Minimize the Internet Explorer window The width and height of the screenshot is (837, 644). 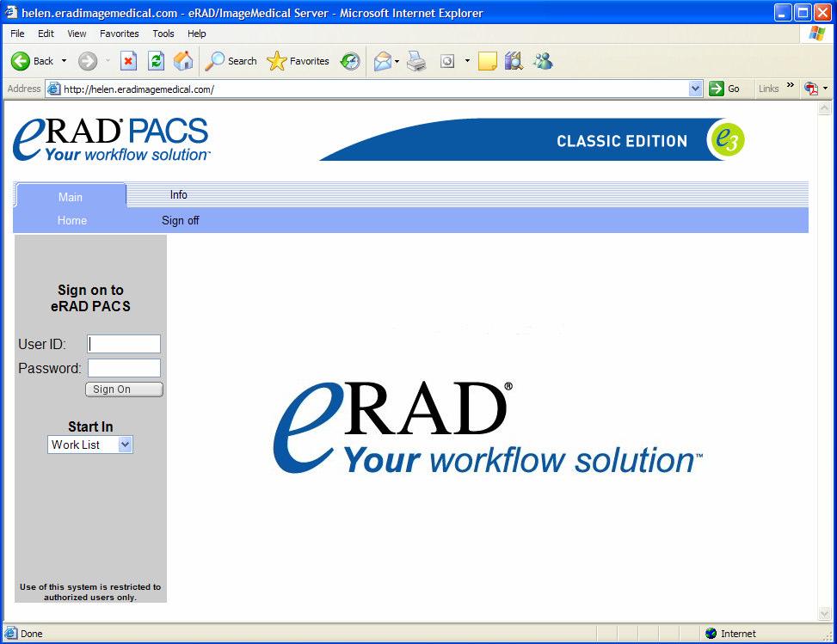point(783,12)
